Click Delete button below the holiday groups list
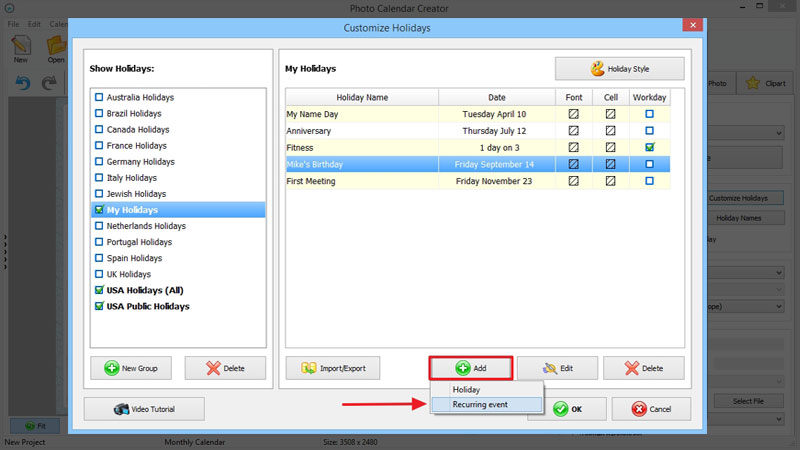The height and width of the screenshot is (450, 800). (x=225, y=368)
